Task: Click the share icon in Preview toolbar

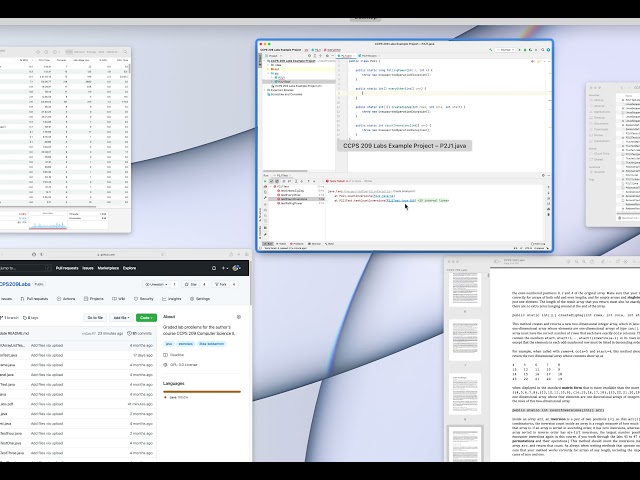Action: [592, 262]
